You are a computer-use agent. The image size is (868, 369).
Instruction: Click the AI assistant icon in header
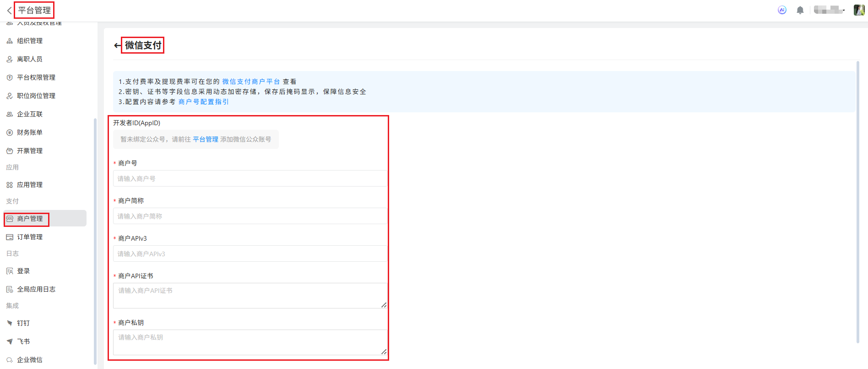(x=782, y=10)
